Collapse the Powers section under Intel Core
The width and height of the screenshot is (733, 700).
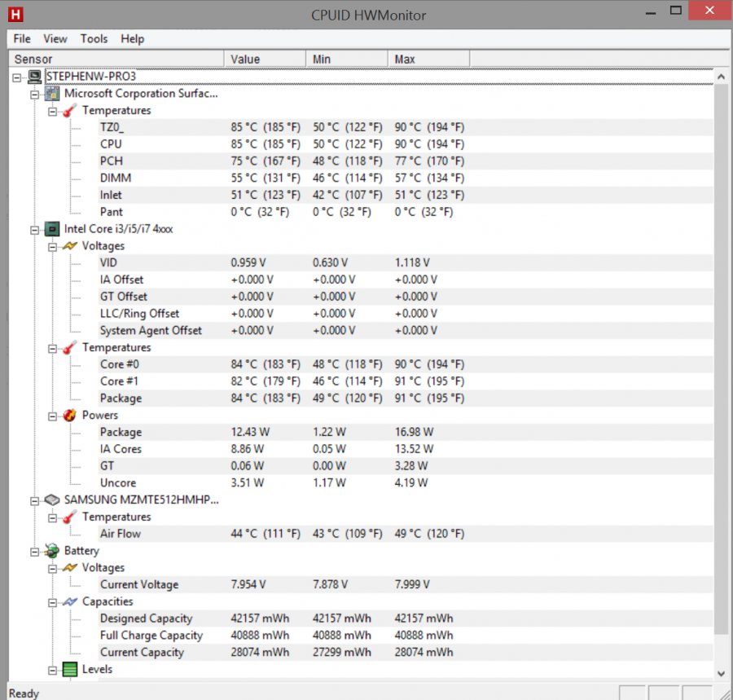tap(53, 416)
